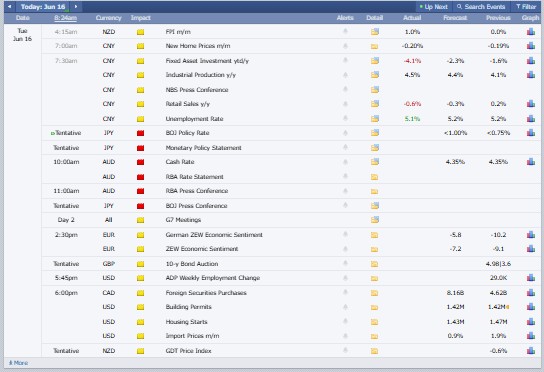Click the Up Next button
This screenshot has width=544, height=372.
(434, 7)
